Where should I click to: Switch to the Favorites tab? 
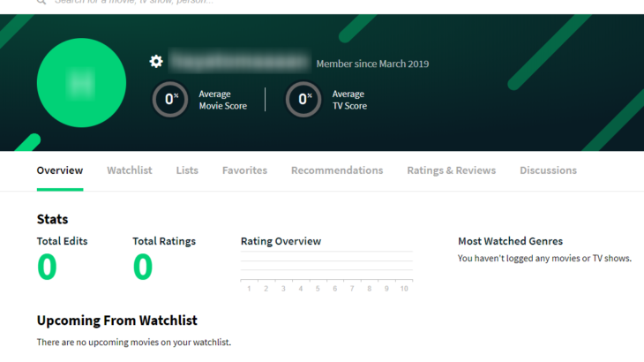point(244,170)
